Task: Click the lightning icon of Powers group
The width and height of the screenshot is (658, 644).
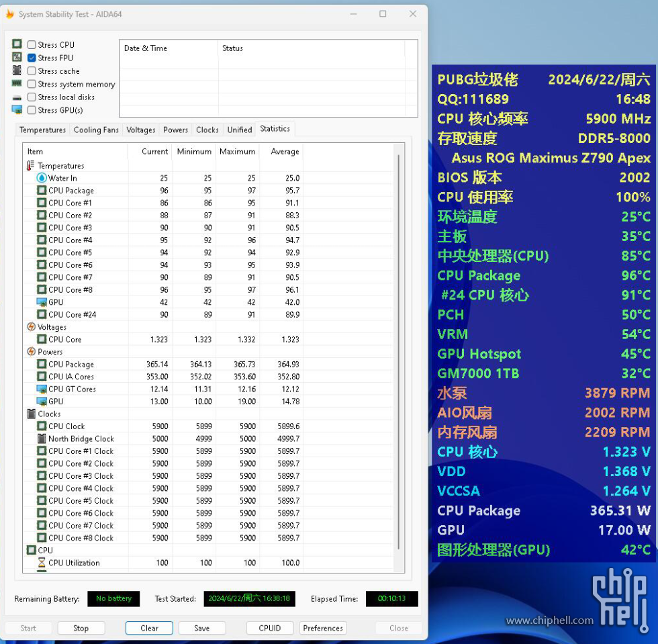Action: [31, 351]
